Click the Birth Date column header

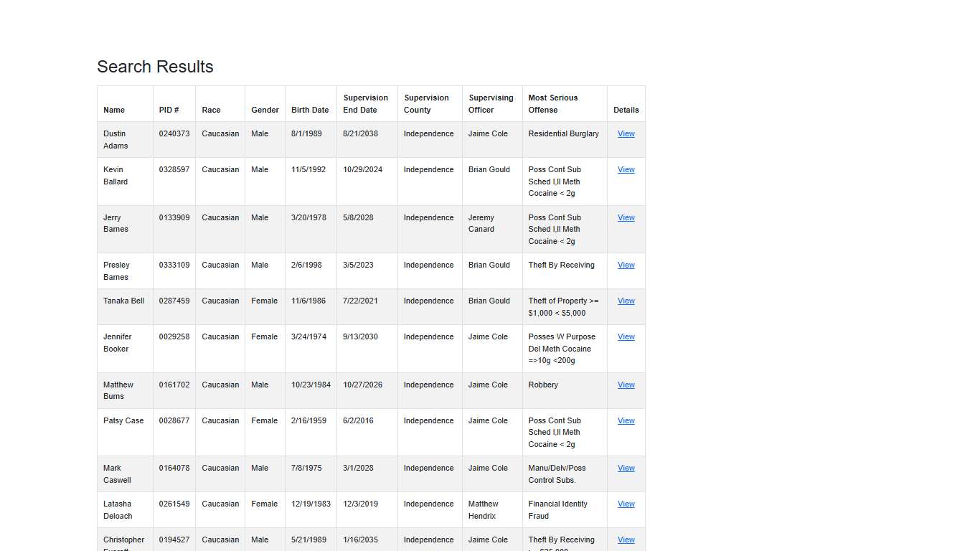pyautogui.click(x=310, y=110)
